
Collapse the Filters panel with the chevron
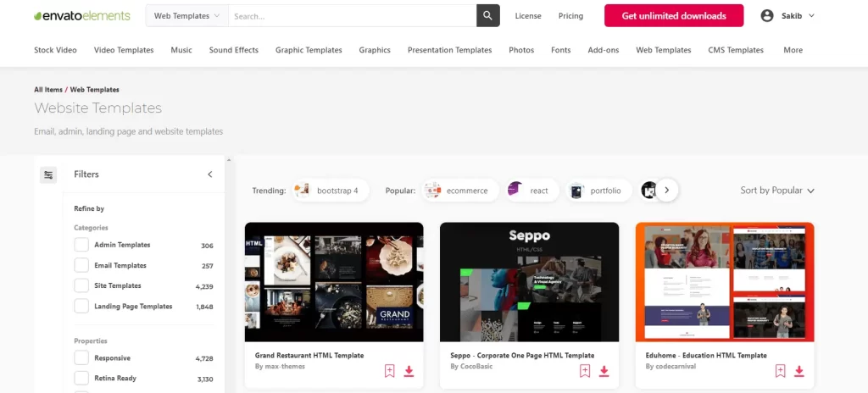[210, 174]
